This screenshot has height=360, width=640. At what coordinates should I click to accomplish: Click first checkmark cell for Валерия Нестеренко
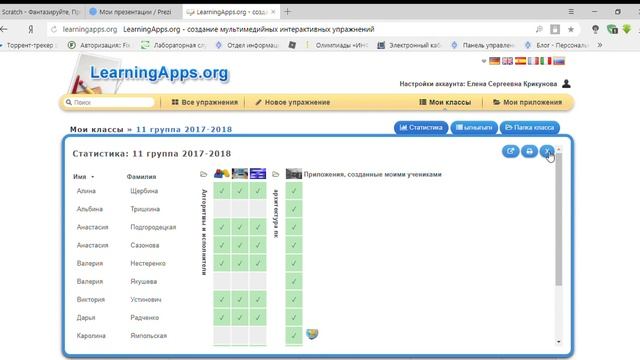pyautogui.click(x=222, y=263)
